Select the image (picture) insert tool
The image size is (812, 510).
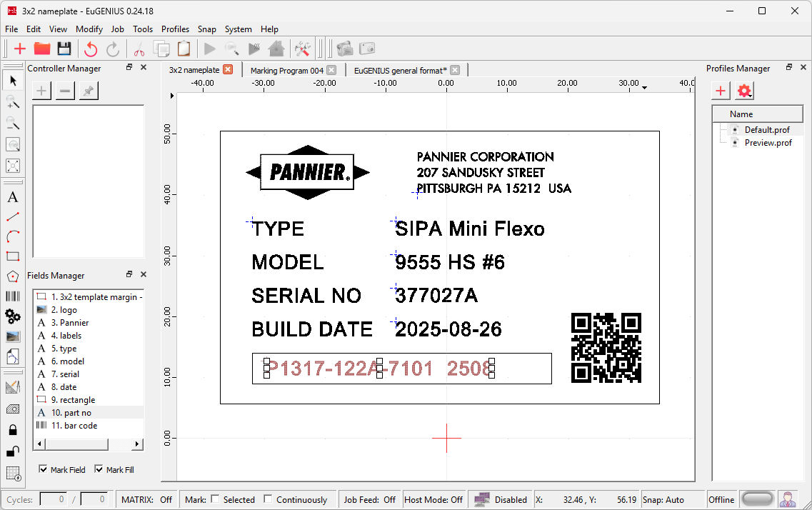click(x=13, y=336)
